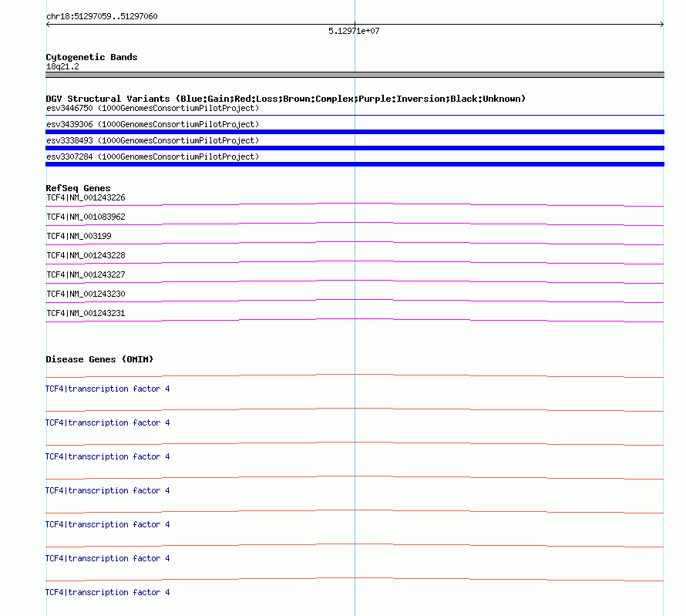This screenshot has height=616, width=686.
Task: Open the last TCF4|transcription factor 4 link
Action: [108, 592]
